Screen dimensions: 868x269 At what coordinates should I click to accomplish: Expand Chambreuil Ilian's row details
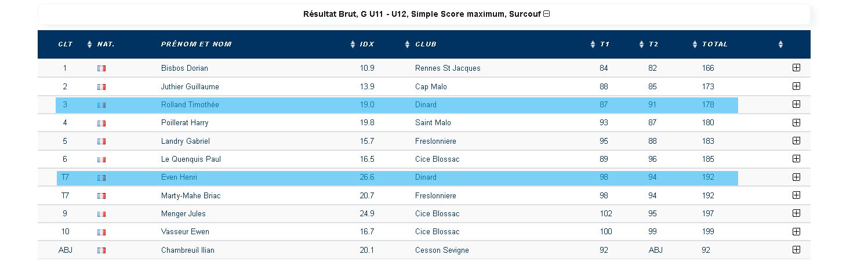coord(796,249)
